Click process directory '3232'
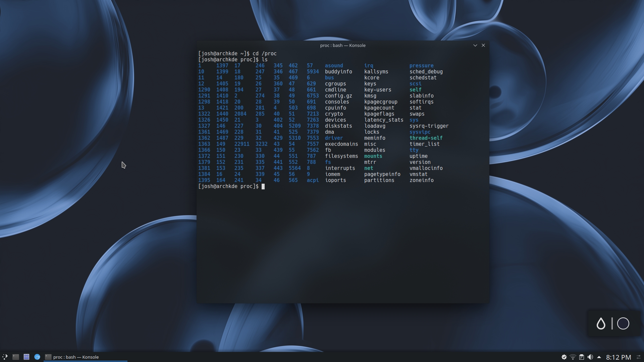644x362 pixels. click(x=261, y=144)
